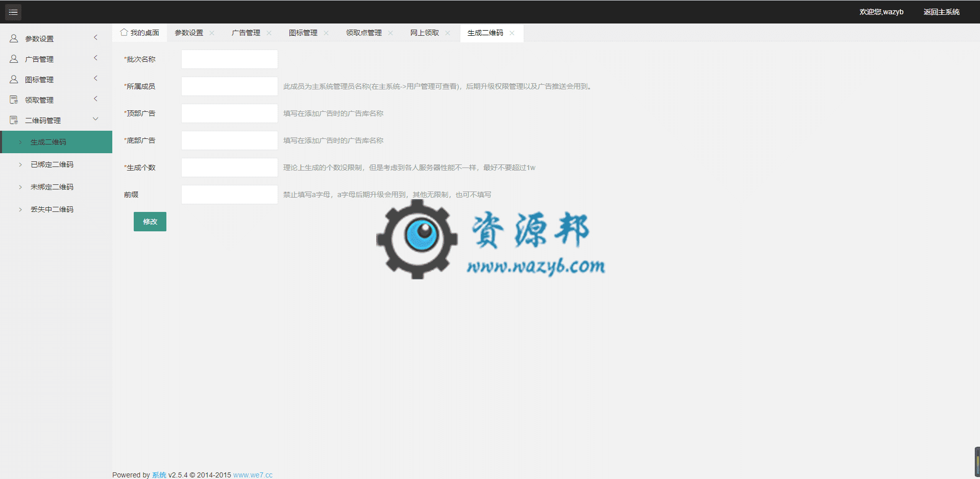The height and width of the screenshot is (479, 980).
Task: Switch to the 广告管理 tab
Action: pyautogui.click(x=246, y=33)
